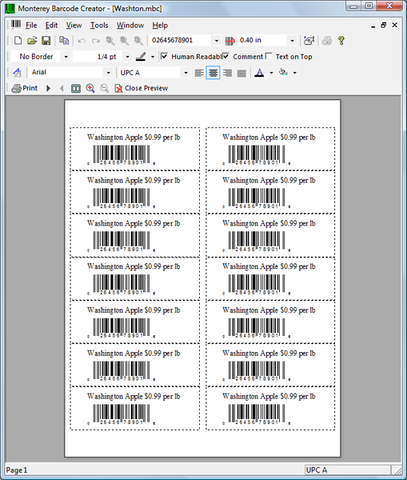407x480 pixels.
Task: Enable the Text on Top checkbox
Action: [269, 56]
